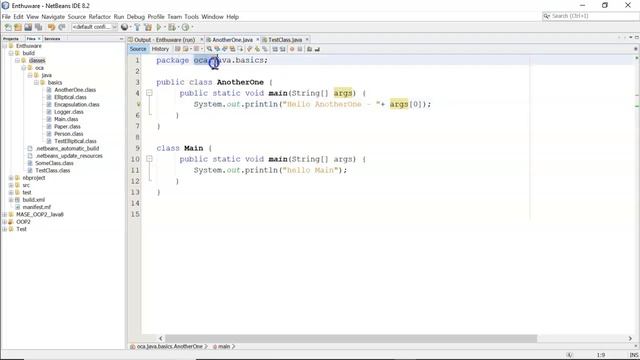
Task: Switch to the Projects tab
Action: (11, 38)
